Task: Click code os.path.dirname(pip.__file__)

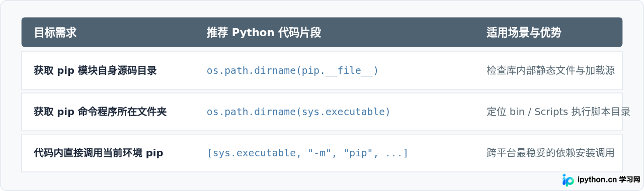Action: click(x=292, y=71)
